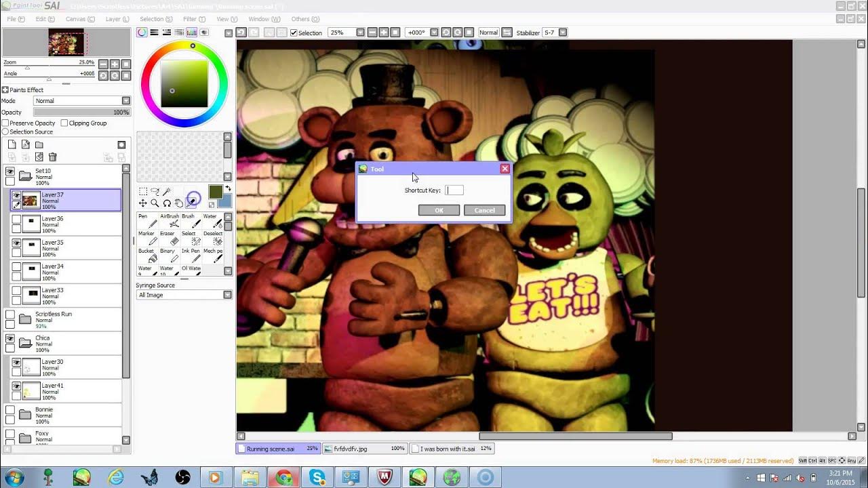Toggle the swatches panel button
Screen dimensions: 868x488
point(192,33)
